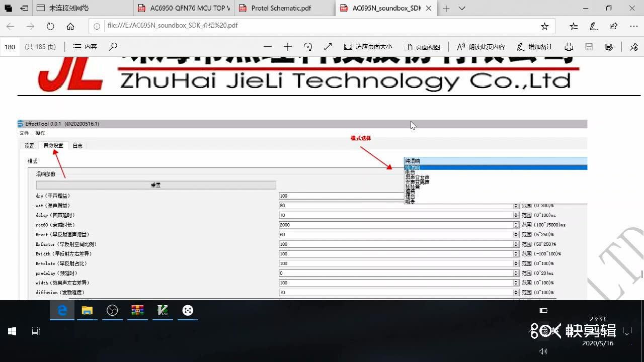Viewport: 644px width, 362px height.
Task: Click the page number field showing 180
Action: coord(10,47)
